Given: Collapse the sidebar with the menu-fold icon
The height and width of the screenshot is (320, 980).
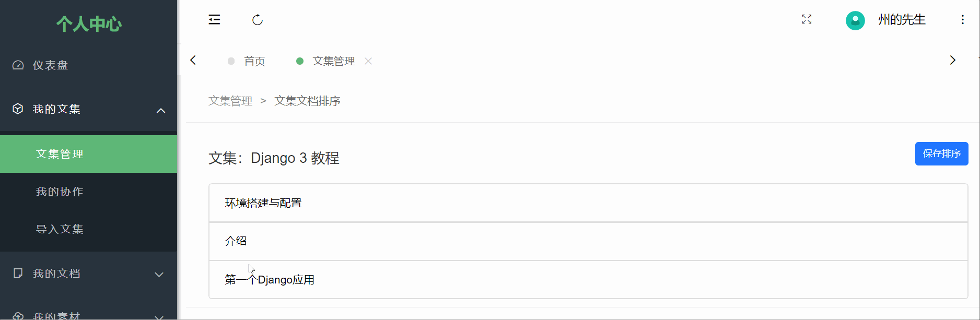Looking at the screenshot, I should 214,20.
